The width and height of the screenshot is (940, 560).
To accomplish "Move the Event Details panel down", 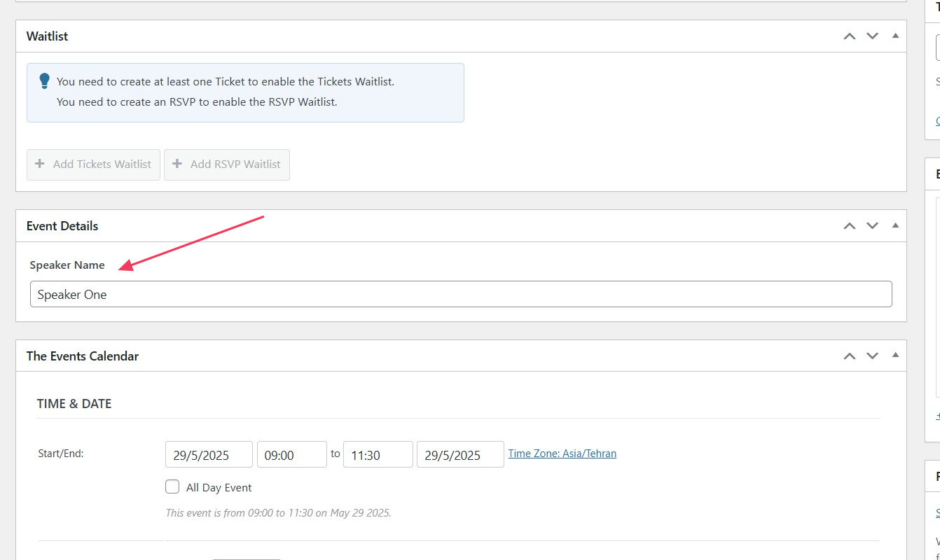I will [x=872, y=225].
